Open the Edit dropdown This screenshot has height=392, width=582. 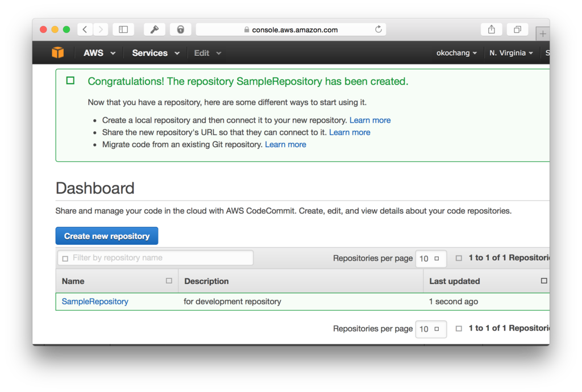tap(207, 53)
